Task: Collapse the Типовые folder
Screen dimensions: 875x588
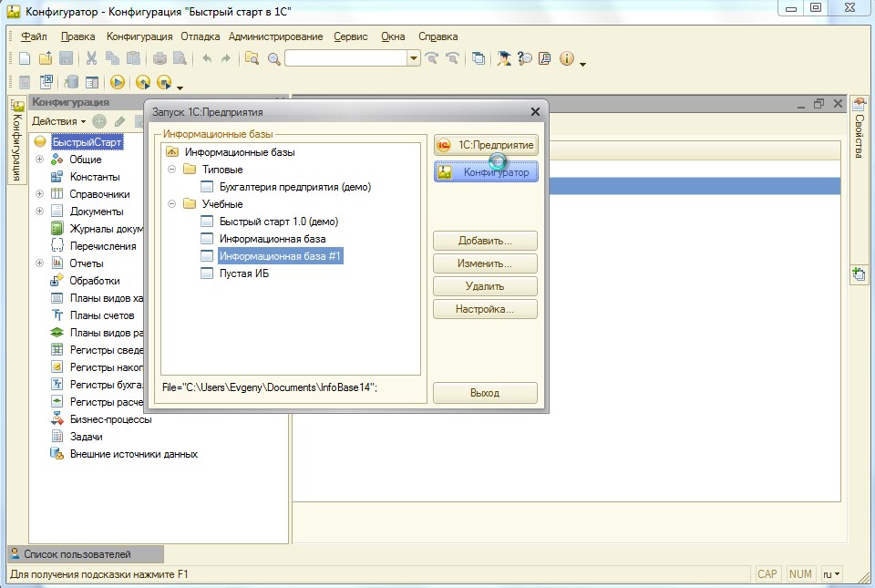Action: point(172,170)
